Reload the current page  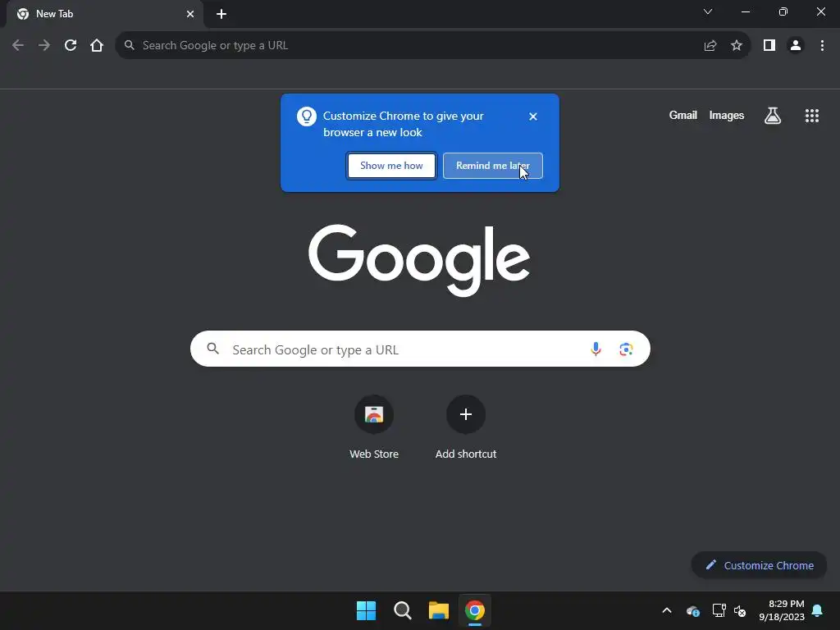(71, 46)
